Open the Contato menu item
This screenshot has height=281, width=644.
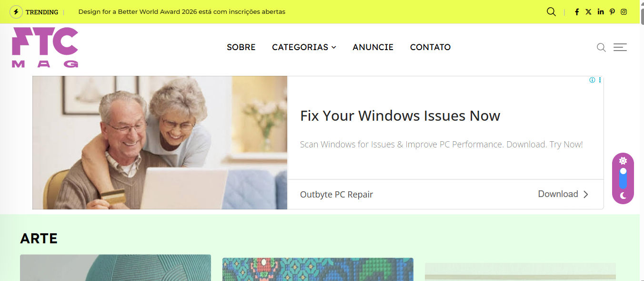point(430,47)
